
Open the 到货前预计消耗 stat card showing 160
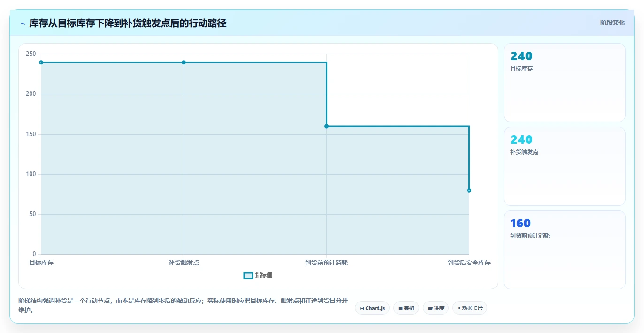564,250
